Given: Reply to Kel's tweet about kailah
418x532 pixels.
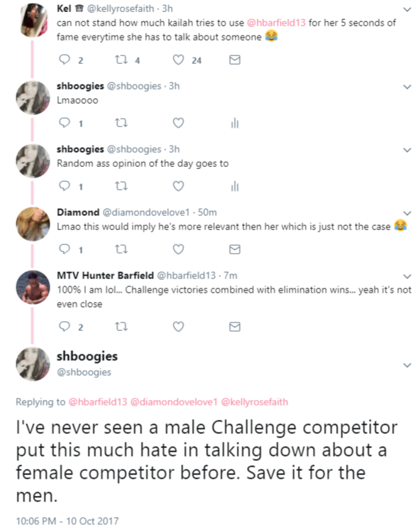Looking at the screenshot, I should click(x=65, y=60).
